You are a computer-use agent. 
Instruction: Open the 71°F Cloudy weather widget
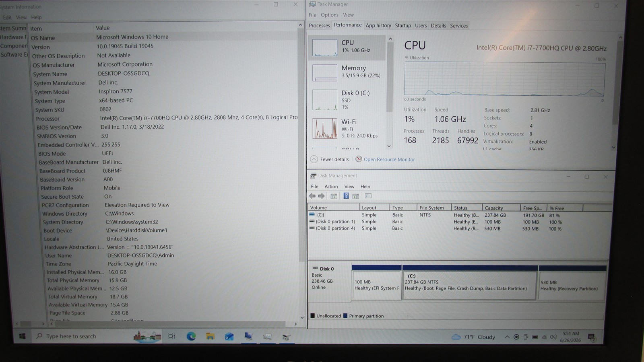tap(474, 337)
